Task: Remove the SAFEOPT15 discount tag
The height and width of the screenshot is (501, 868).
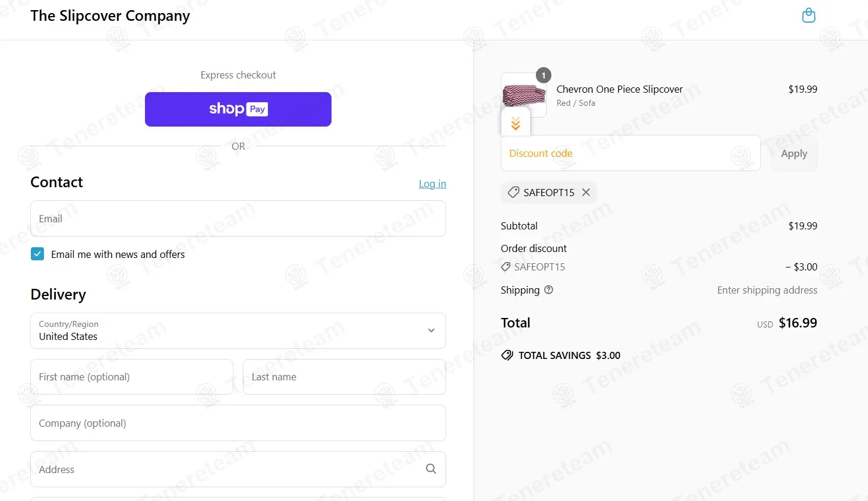Action: click(x=586, y=193)
